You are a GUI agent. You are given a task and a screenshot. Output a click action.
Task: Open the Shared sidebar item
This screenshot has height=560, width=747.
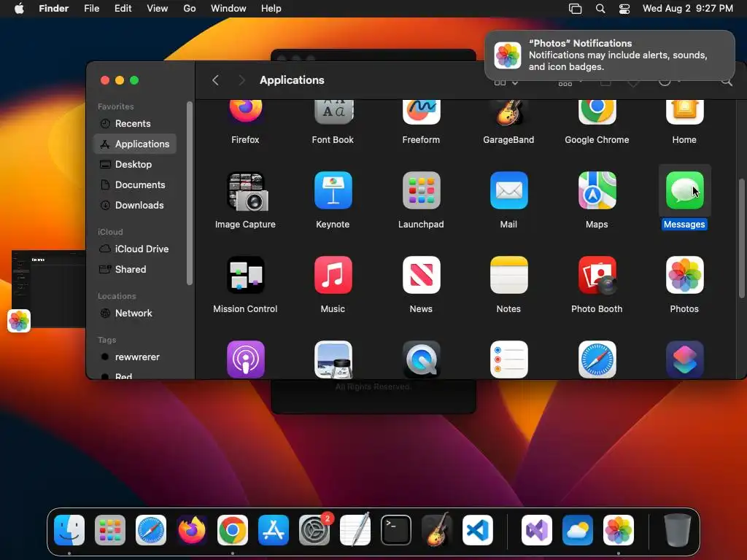tap(135, 270)
